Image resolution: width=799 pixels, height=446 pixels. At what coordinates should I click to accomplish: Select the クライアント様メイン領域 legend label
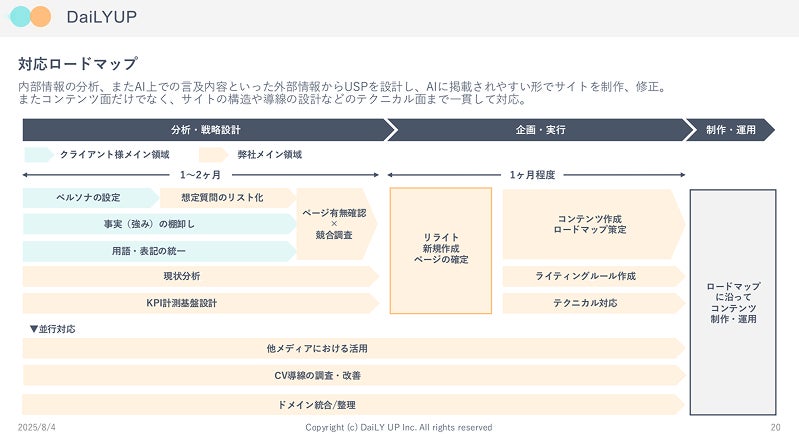tap(115, 154)
